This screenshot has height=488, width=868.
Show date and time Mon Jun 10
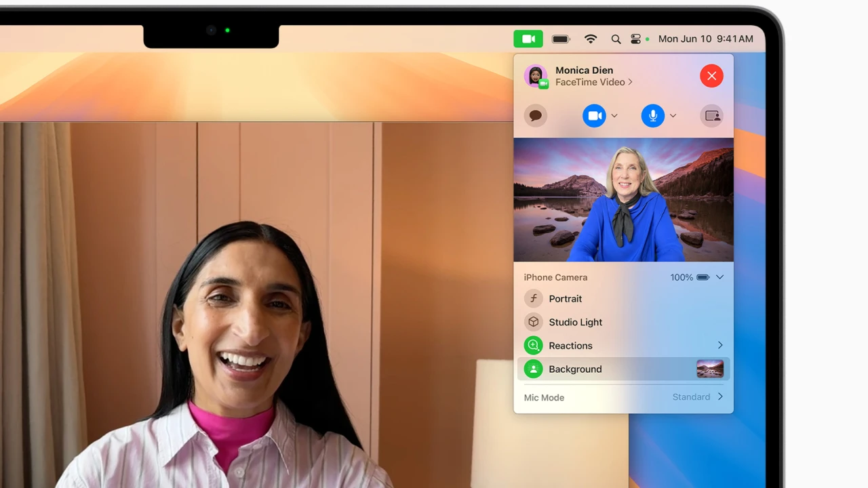coord(705,39)
